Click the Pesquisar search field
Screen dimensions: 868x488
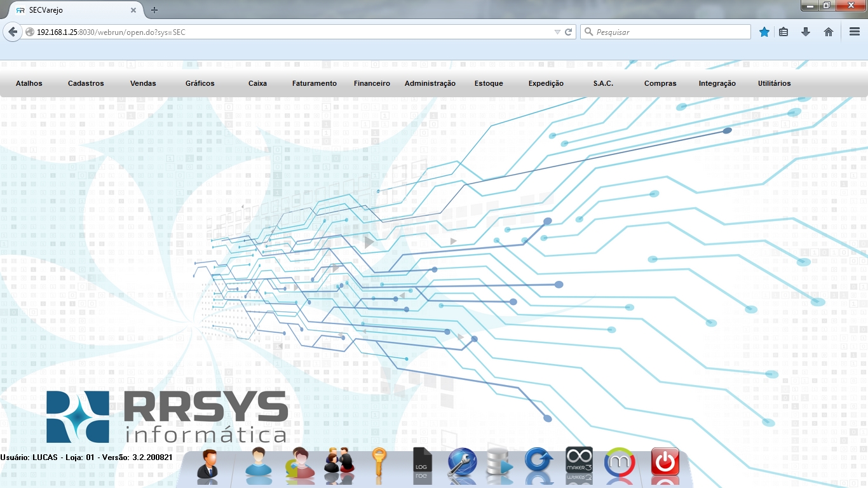tap(665, 32)
